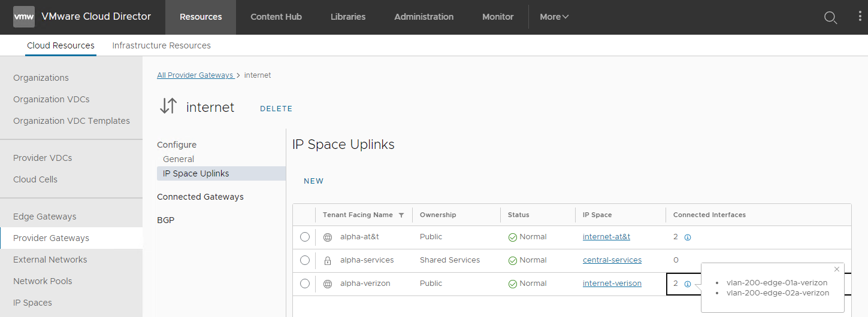Click the VMware vmw logo icon
The width and height of the screenshot is (868, 317).
click(24, 17)
